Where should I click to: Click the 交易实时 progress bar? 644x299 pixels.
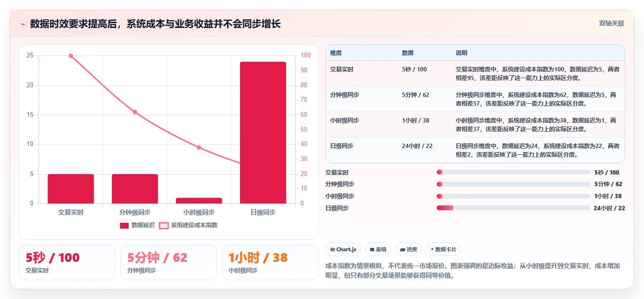[x=513, y=172]
